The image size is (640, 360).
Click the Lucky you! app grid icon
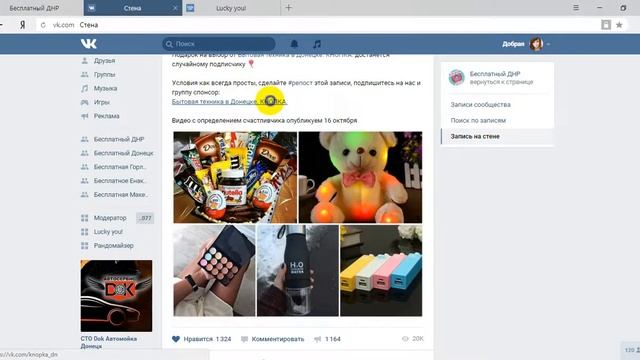click(x=84, y=232)
